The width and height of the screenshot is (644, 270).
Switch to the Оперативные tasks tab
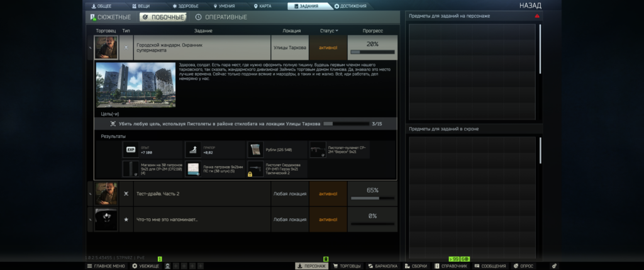click(x=221, y=17)
